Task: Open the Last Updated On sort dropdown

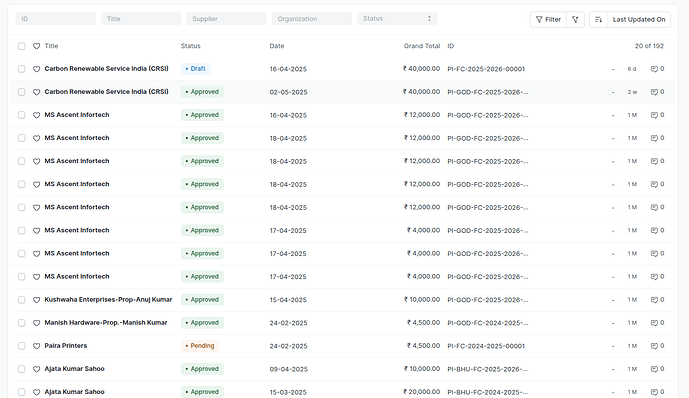Action: [x=639, y=19]
